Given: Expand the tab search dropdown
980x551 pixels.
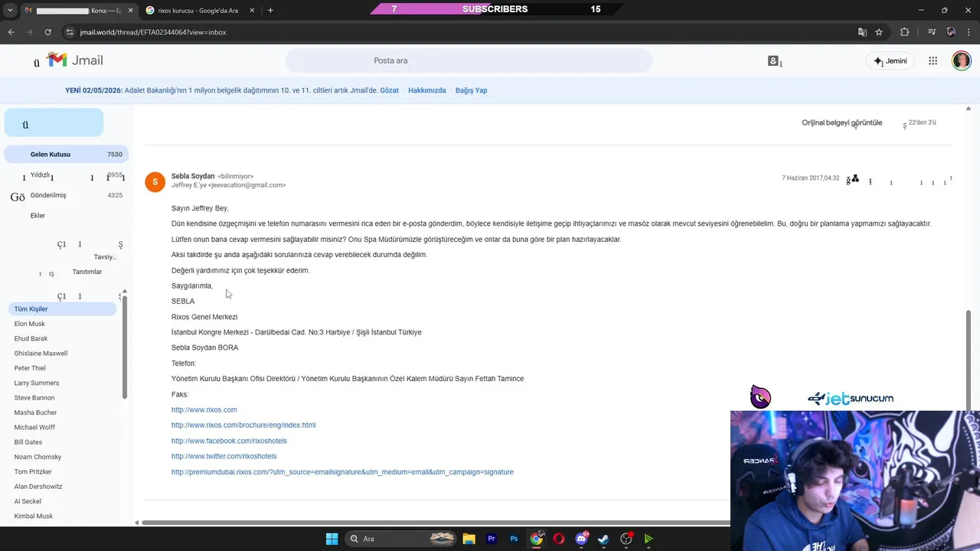Looking at the screenshot, I should coord(10,10).
